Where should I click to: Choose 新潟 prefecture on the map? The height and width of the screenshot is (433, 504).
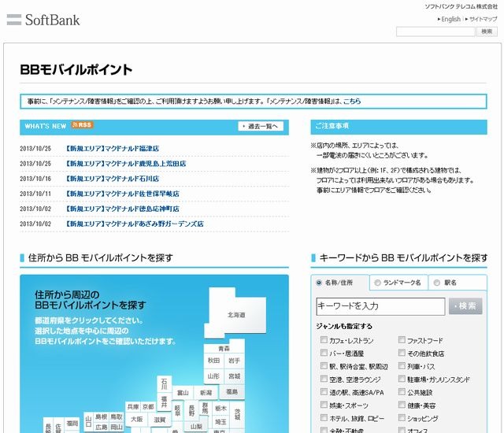click(x=206, y=392)
